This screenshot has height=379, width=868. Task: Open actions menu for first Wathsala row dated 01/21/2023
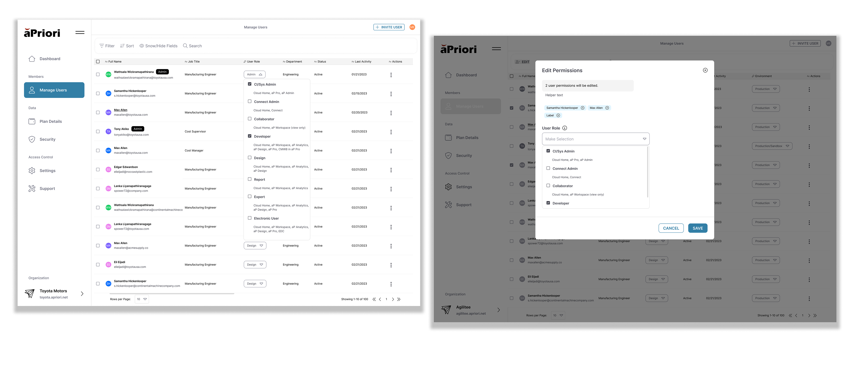coord(391,75)
